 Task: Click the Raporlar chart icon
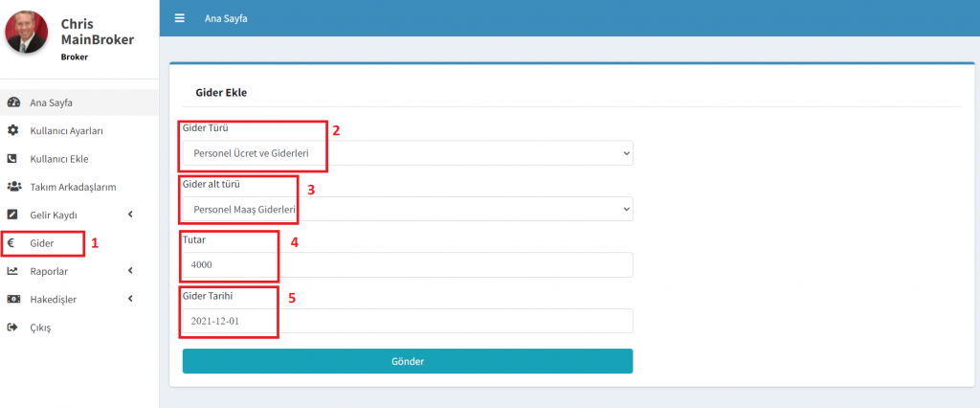tap(13, 271)
